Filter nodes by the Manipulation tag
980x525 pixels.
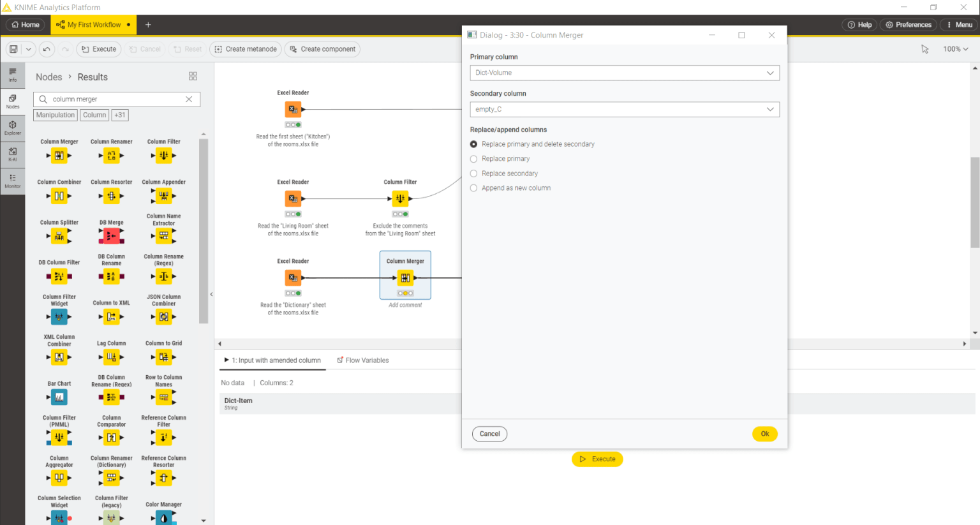click(x=56, y=115)
